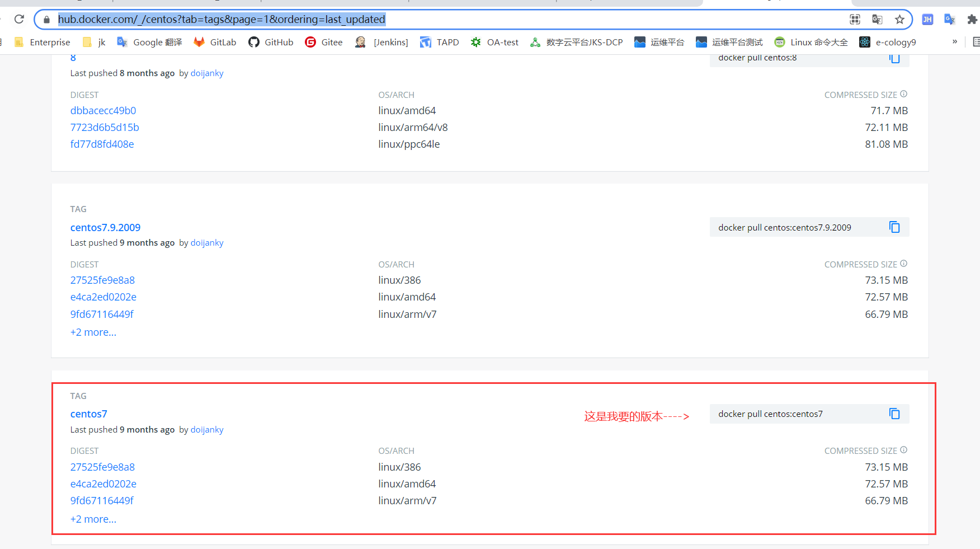Click compressed size info icon for centos7

click(903, 450)
